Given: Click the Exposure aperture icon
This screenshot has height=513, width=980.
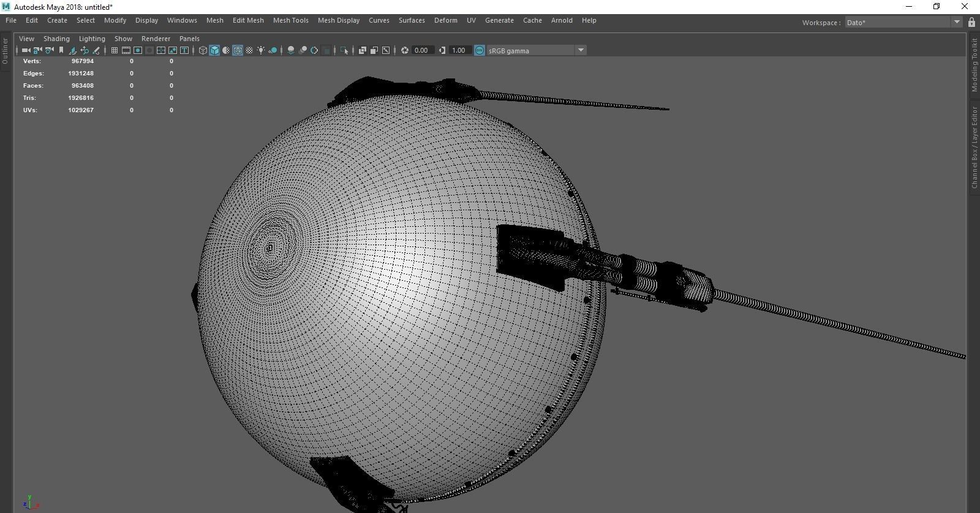Looking at the screenshot, I should (405, 50).
